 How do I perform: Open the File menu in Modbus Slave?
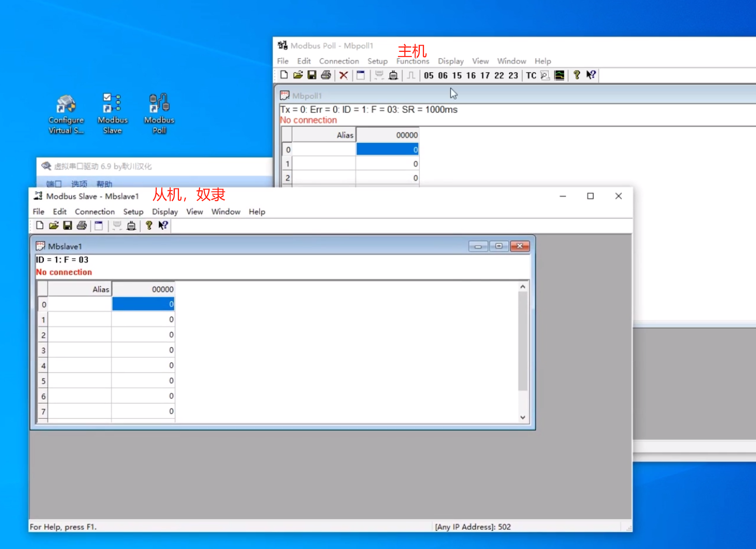pyautogui.click(x=39, y=212)
